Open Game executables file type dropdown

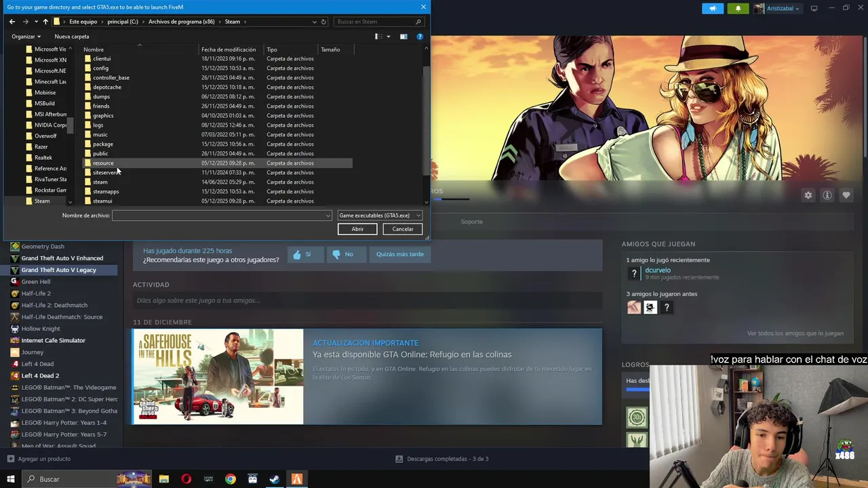[x=380, y=216]
